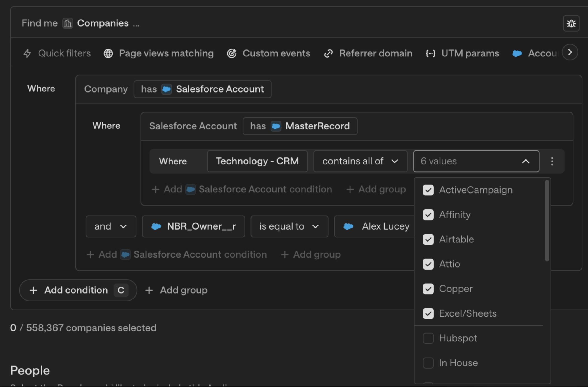Click the Salesforce cloud icon beside Account tab
The image size is (588, 387).
coord(517,53)
